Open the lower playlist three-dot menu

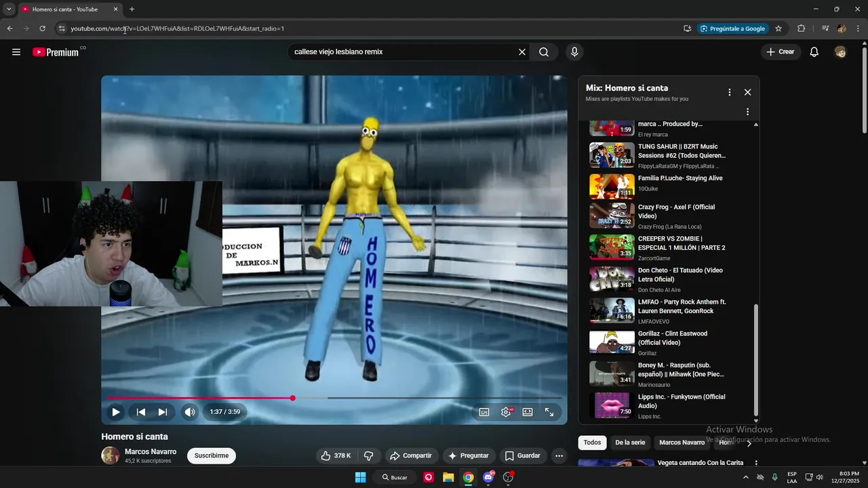coord(748,112)
